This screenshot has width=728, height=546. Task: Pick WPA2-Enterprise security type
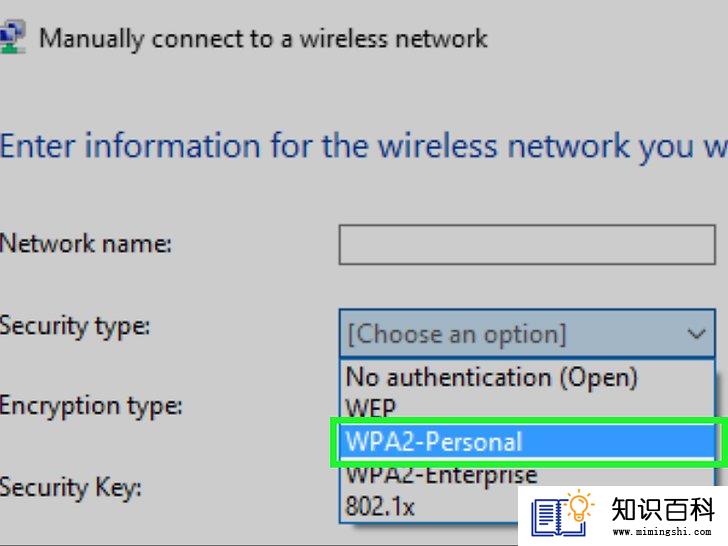click(x=442, y=474)
